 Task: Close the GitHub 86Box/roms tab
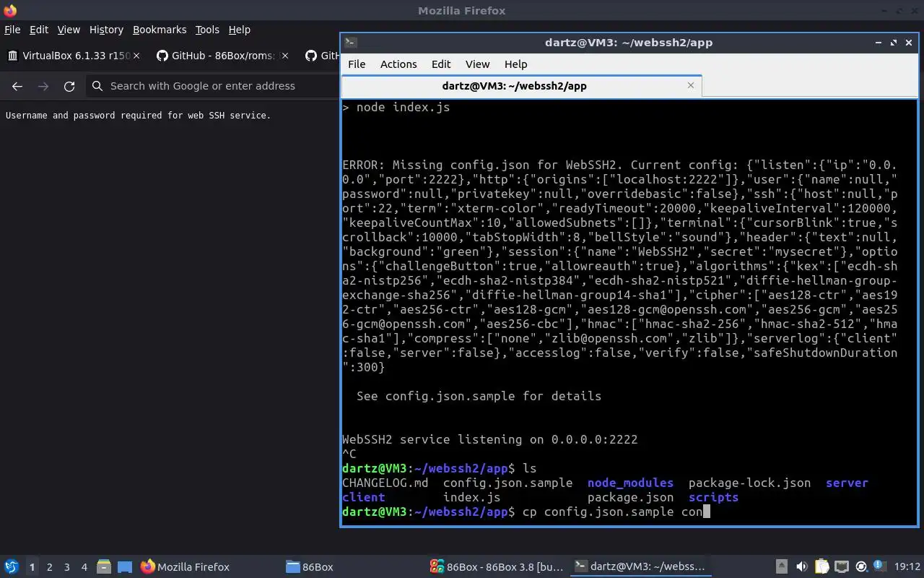click(285, 56)
